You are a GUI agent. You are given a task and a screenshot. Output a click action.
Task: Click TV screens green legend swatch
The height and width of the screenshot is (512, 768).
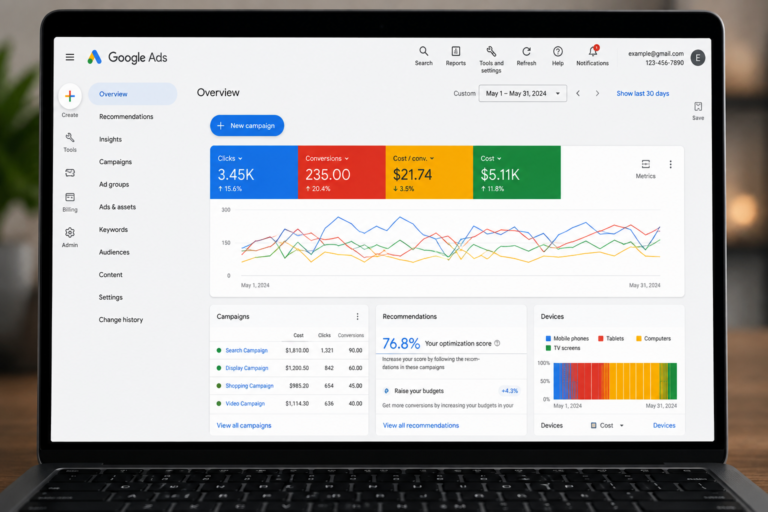[x=548, y=348]
